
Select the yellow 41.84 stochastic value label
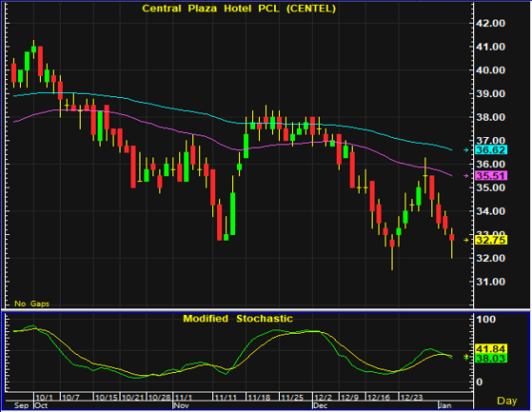pos(491,349)
